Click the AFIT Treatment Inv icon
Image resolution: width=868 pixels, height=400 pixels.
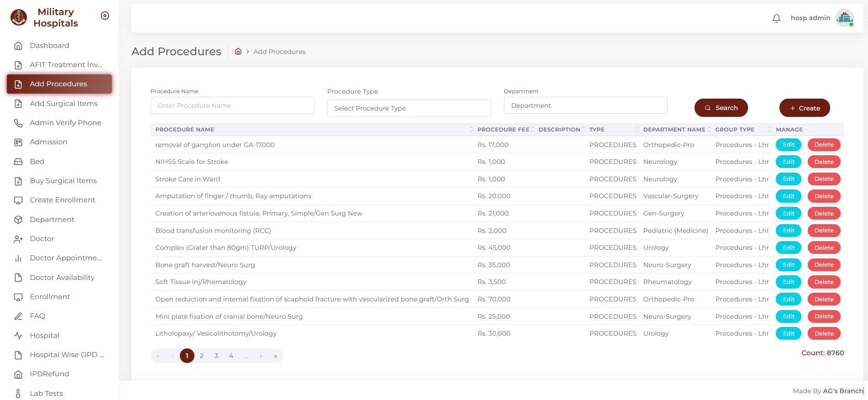point(18,65)
